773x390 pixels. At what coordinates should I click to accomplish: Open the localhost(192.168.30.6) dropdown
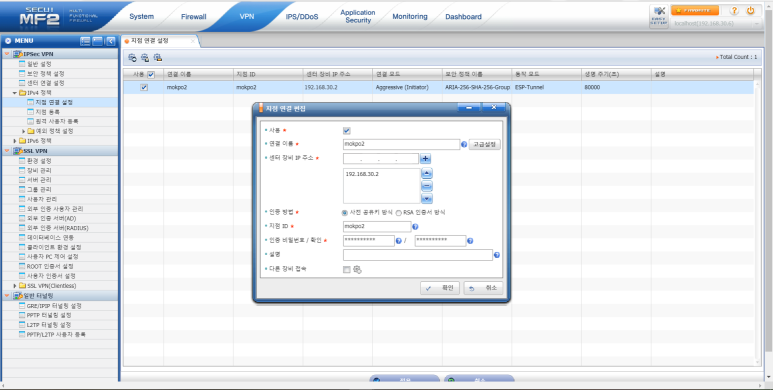(717, 24)
